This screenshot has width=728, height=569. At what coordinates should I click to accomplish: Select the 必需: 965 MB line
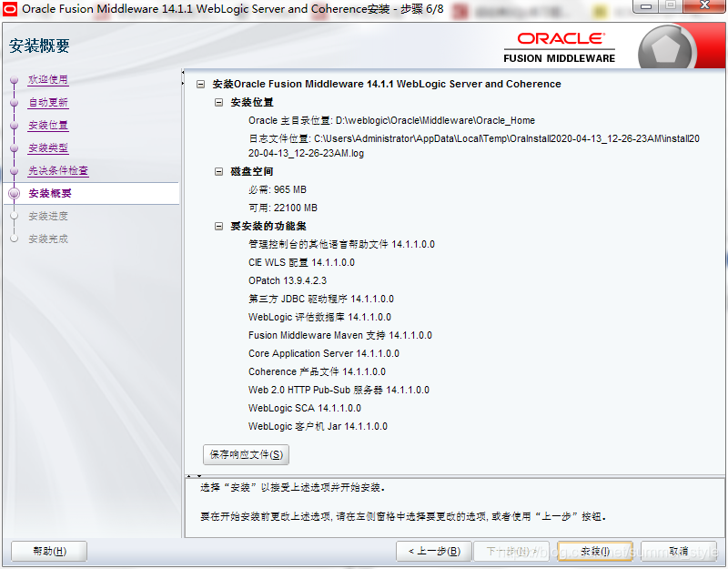[x=278, y=189]
